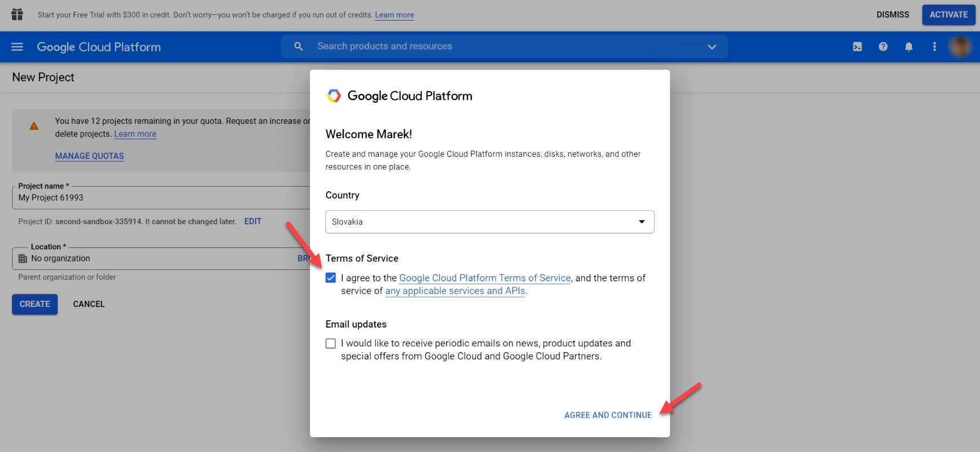Click the New Project page title
This screenshot has height=452, width=980.
43,77
